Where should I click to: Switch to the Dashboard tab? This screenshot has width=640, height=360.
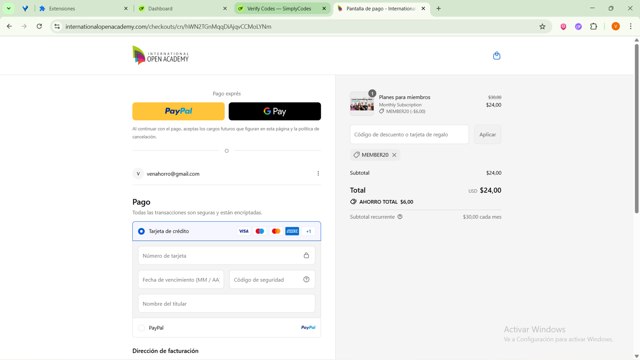[182, 8]
